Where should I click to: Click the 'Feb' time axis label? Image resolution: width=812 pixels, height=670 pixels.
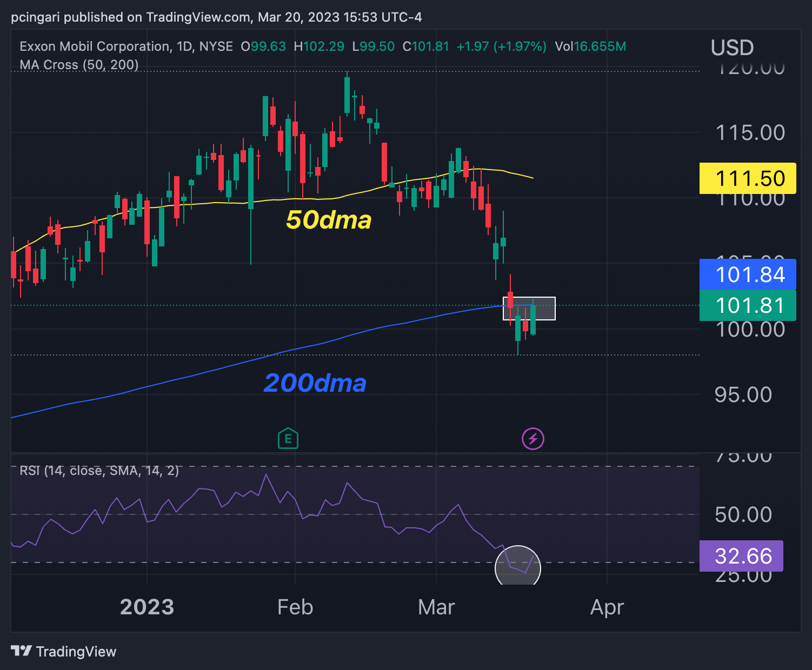click(295, 607)
